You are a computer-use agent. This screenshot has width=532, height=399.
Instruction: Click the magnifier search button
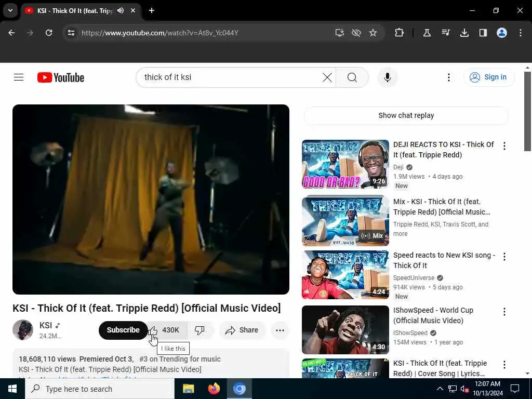coord(352,77)
